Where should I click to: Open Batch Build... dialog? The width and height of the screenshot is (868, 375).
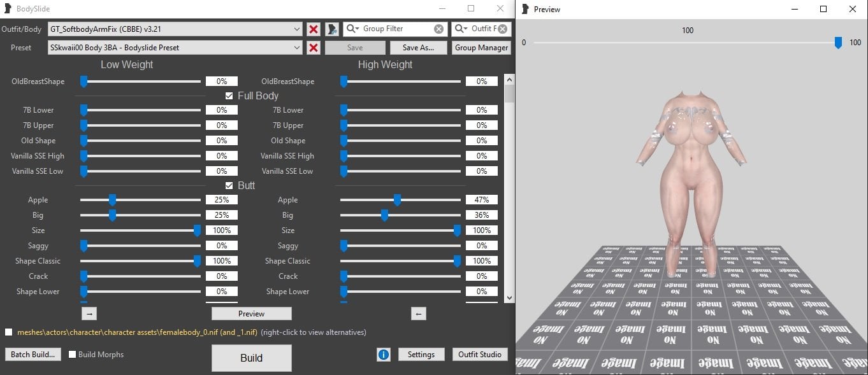point(33,355)
